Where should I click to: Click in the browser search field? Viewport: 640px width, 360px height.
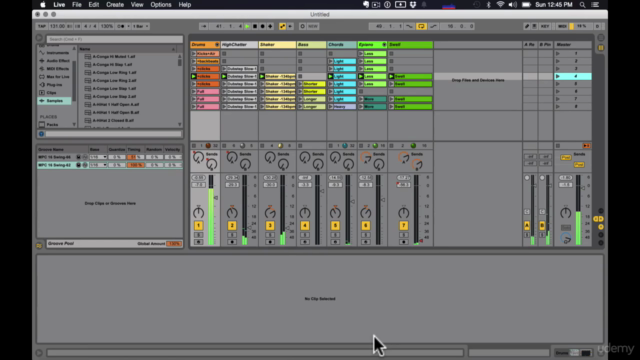coord(114,39)
